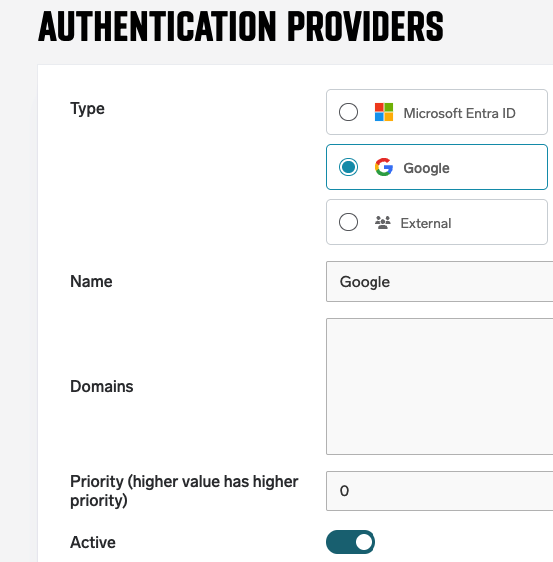Click the Microsoft four-color logo icon
Viewport: 553px width, 562px height.
tap(384, 112)
